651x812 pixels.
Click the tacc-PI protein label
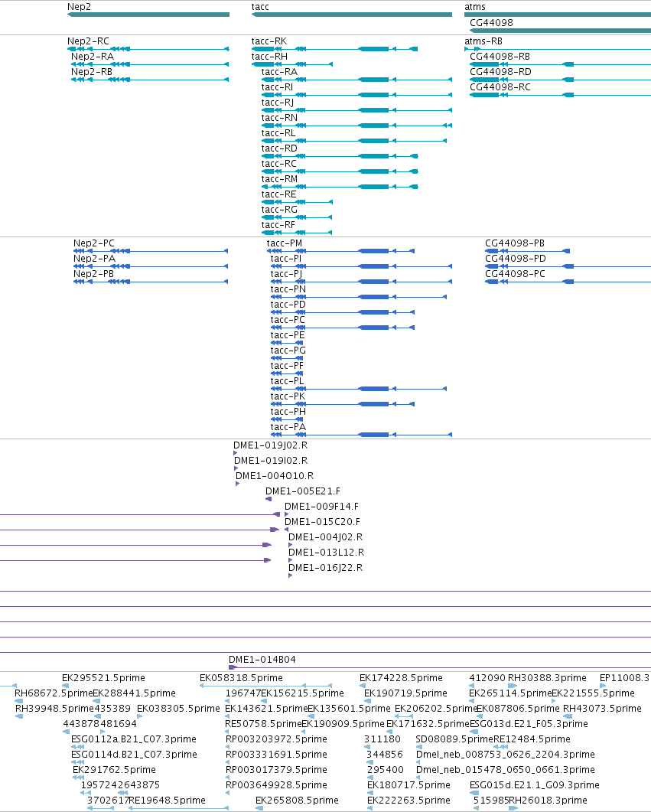pyautogui.click(x=285, y=259)
